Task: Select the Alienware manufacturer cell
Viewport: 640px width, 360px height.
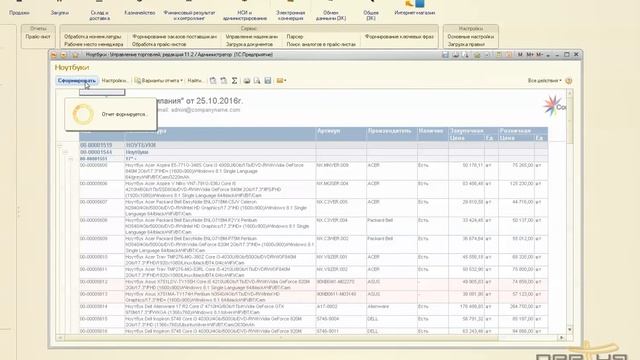Action: (392, 309)
